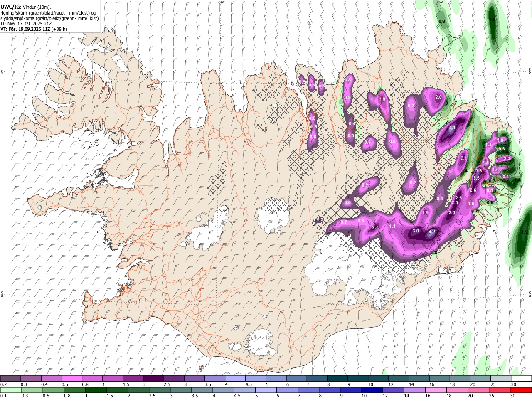Click the bright pink swatch between 0.5 and 0.8, upper row

pos(71,378)
